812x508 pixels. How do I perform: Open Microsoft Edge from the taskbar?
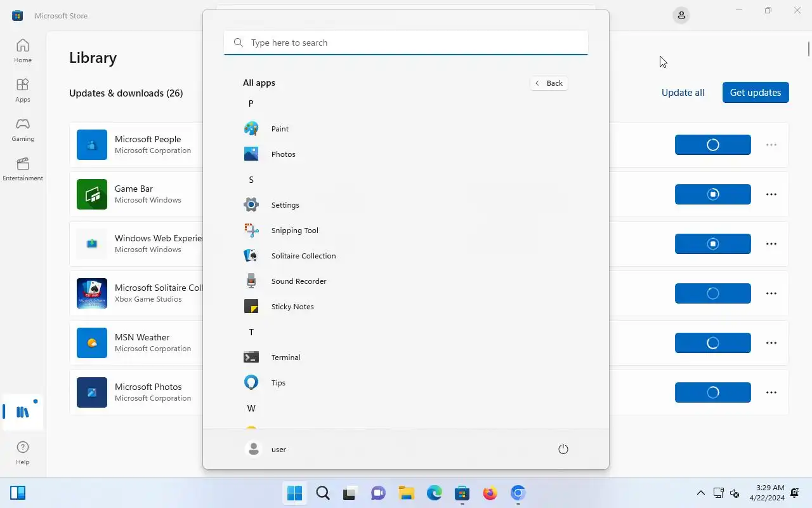coord(435,493)
